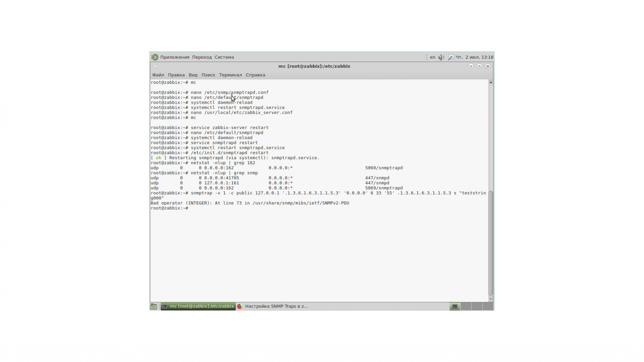The height and width of the screenshot is (362, 644).
Task: Close the mc terminal window
Action: click(x=488, y=66)
